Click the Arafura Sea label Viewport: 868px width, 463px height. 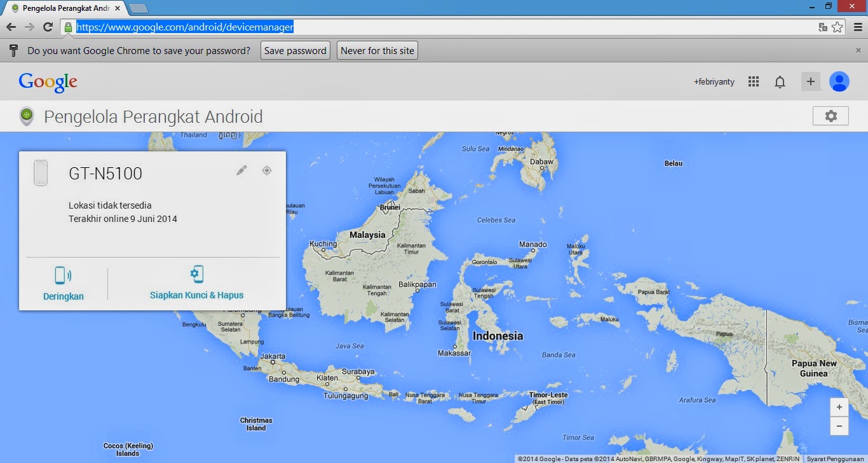697,400
